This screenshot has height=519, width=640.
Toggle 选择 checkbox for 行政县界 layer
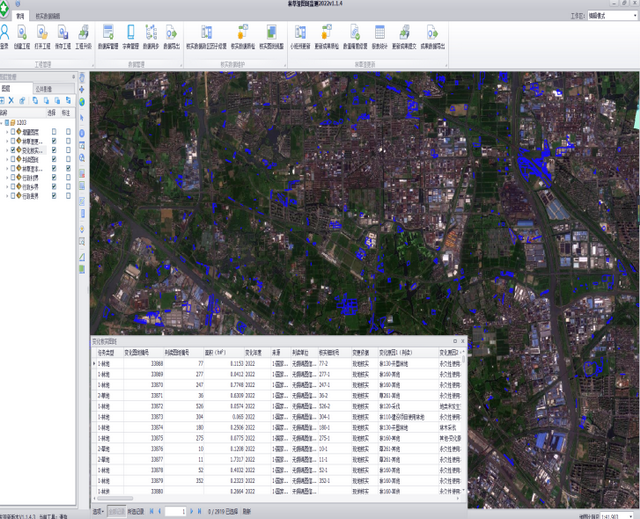(54, 196)
